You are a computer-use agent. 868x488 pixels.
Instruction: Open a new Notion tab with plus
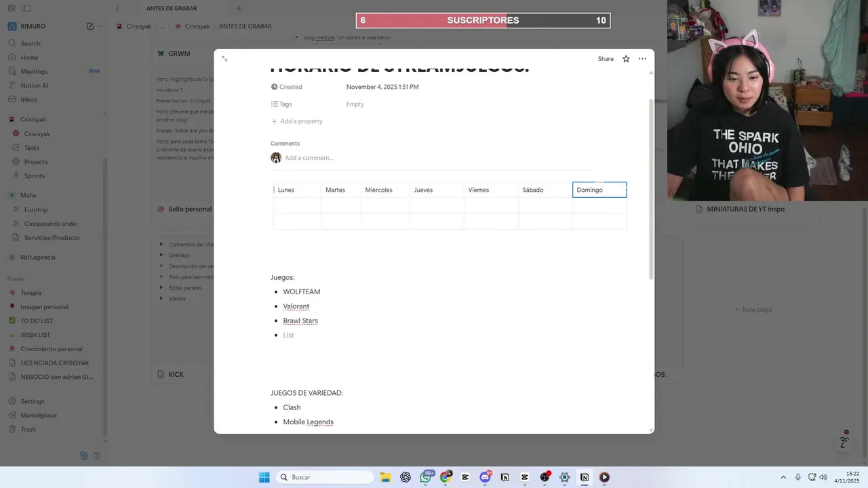[239, 8]
